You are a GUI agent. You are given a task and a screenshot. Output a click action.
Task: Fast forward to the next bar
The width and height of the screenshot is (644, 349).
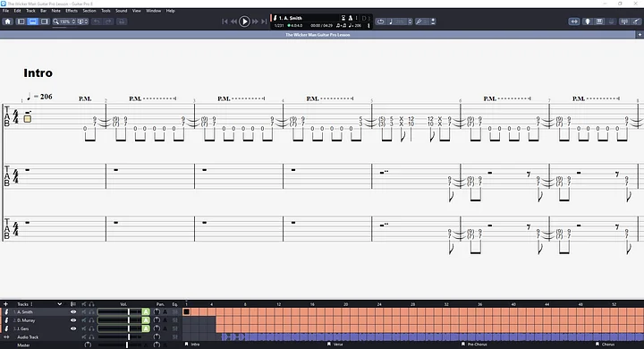(255, 21)
